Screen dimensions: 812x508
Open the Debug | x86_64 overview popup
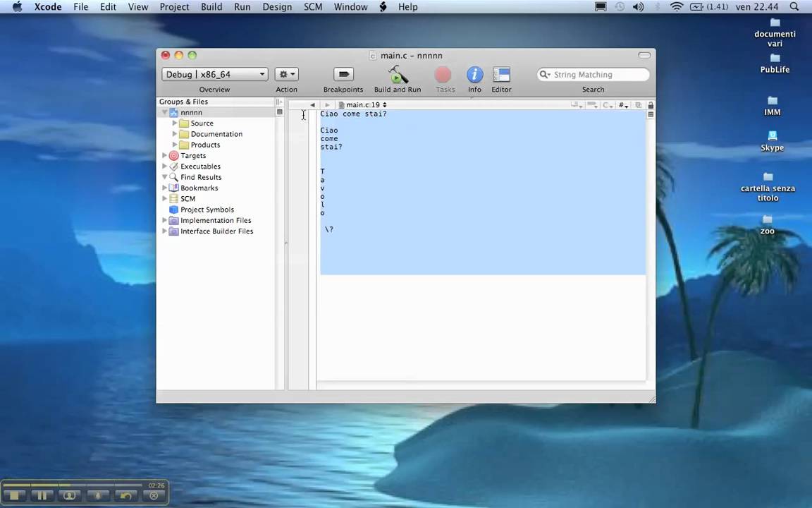click(x=214, y=74)
